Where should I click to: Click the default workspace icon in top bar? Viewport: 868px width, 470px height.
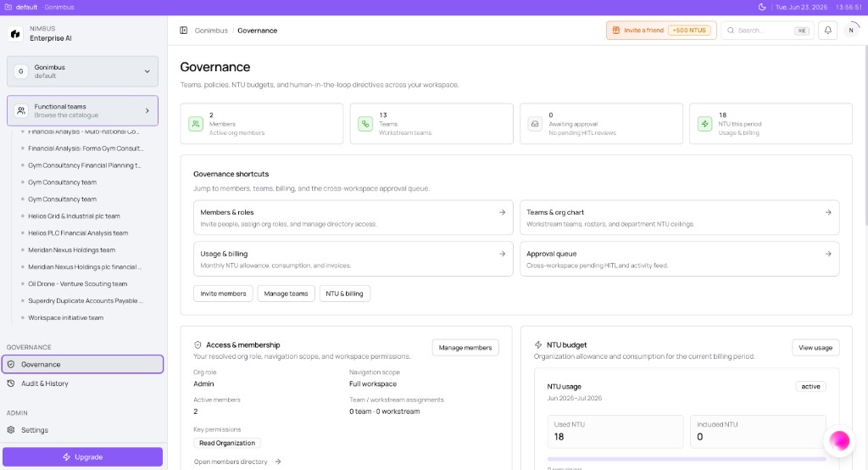pyautogui.click(x=8, y=7)
